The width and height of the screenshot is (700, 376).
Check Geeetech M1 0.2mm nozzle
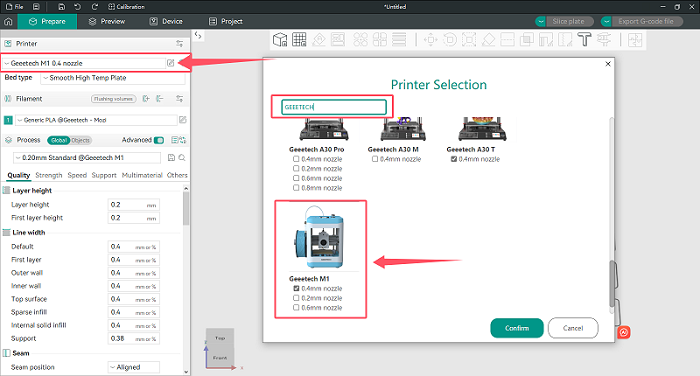pos(296,298)
